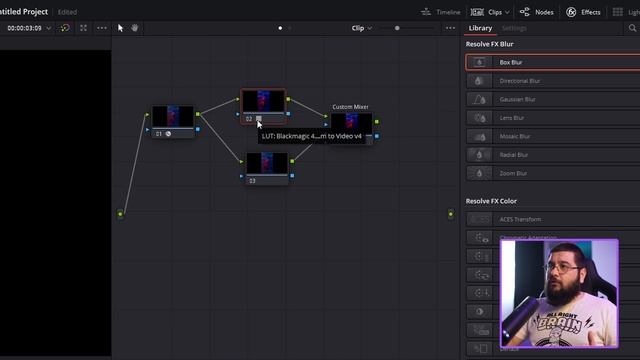
Task: Click the Box Blur effect icon
Action: coord(479,62)
